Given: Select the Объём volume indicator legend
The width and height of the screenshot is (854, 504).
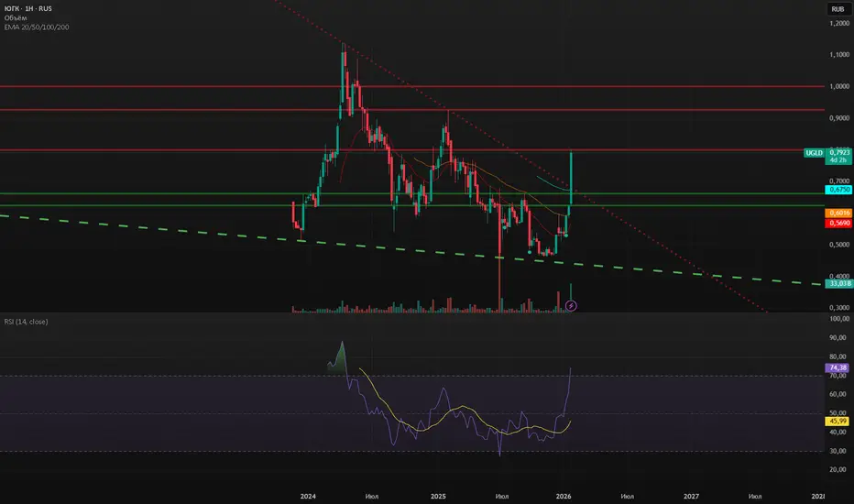Looking at the screenshot, I should [x=16, y=18].
